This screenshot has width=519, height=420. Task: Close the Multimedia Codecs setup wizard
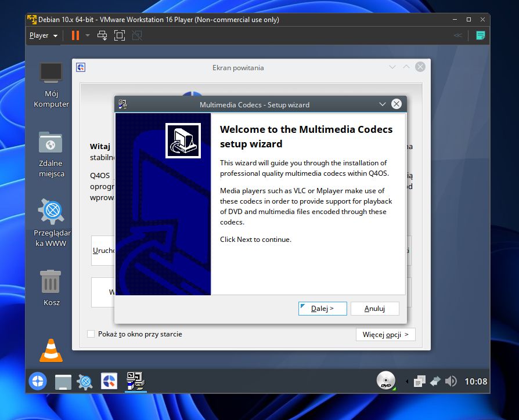point(396,104)
